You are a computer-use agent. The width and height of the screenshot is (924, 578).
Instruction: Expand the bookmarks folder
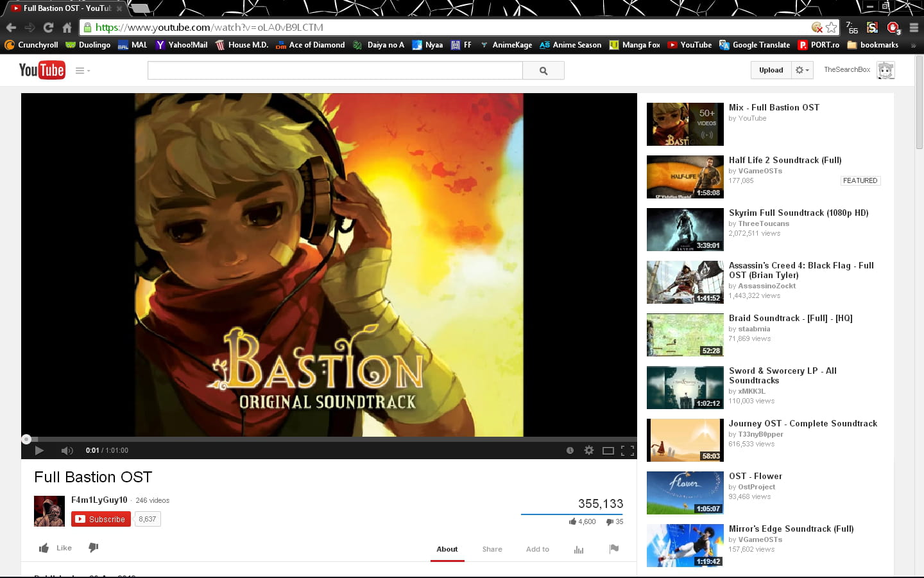873,45
